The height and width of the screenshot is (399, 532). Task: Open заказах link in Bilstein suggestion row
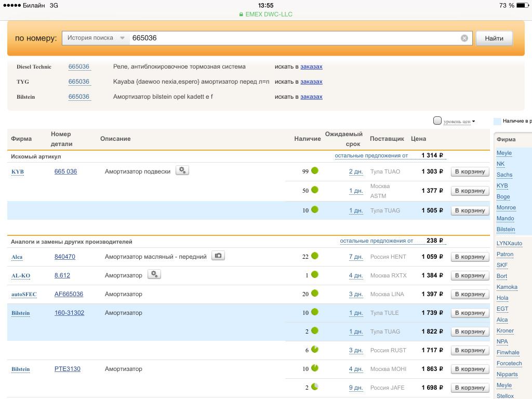(x=311, y=97)
